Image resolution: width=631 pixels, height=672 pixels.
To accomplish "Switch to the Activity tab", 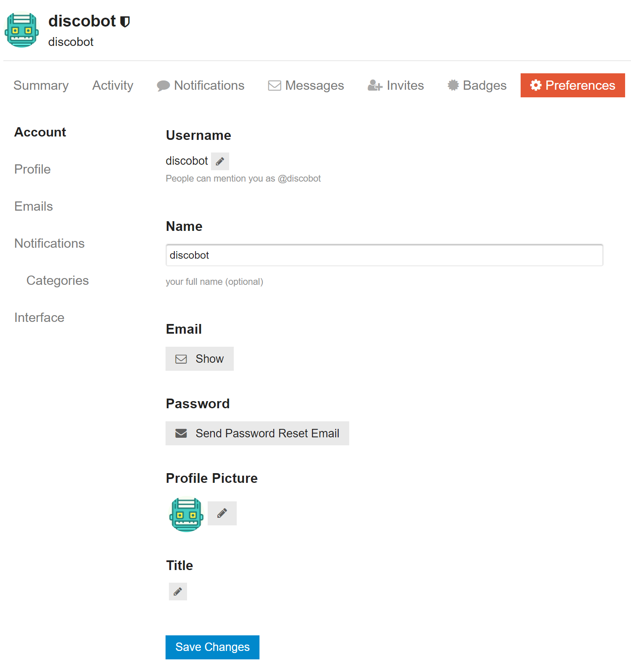I will click(x=112, y=86).
